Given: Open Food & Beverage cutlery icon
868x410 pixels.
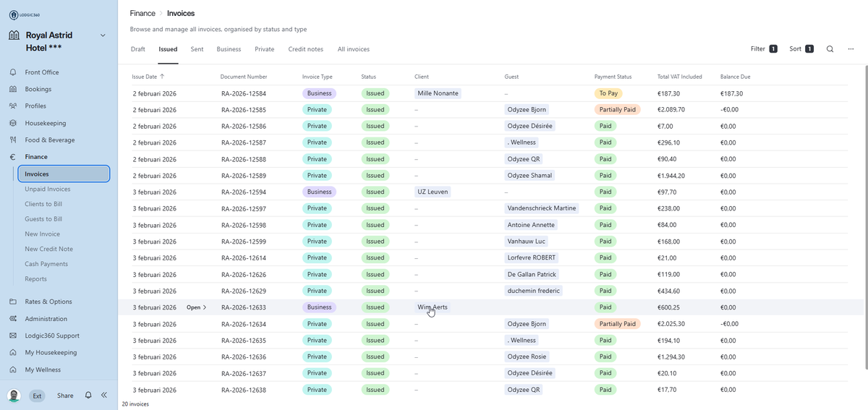Looking at the screenshot, I should (x=13, y=140).
